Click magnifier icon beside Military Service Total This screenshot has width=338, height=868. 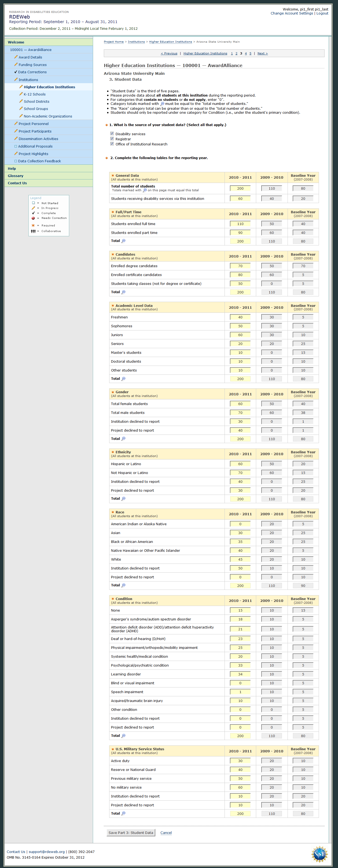[123, 813]
